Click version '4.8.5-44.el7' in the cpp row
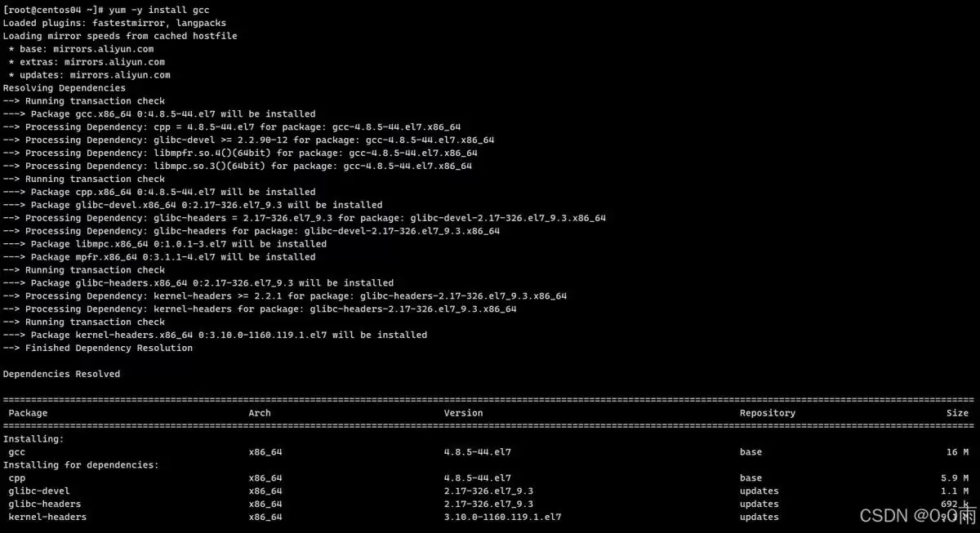The image size is (980, 533). tap(478, 479)
